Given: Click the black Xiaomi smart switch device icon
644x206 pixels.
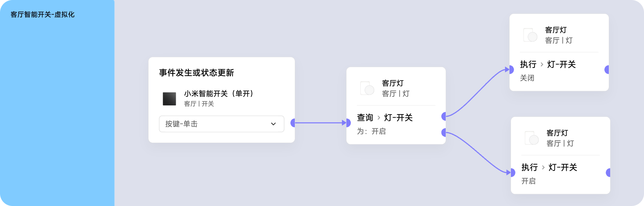Looking at the screenshot, I should point(169,98).
